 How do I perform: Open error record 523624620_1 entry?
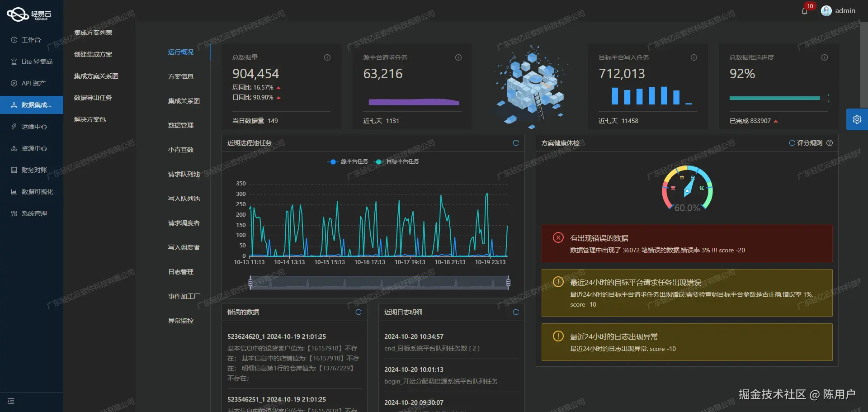click(x=294, y=357)
